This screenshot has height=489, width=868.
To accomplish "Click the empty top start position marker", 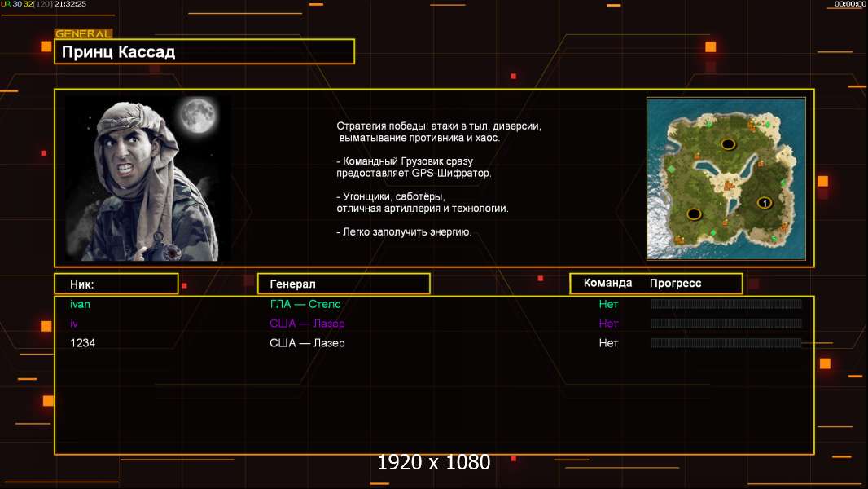I will (x=727, y=144).
